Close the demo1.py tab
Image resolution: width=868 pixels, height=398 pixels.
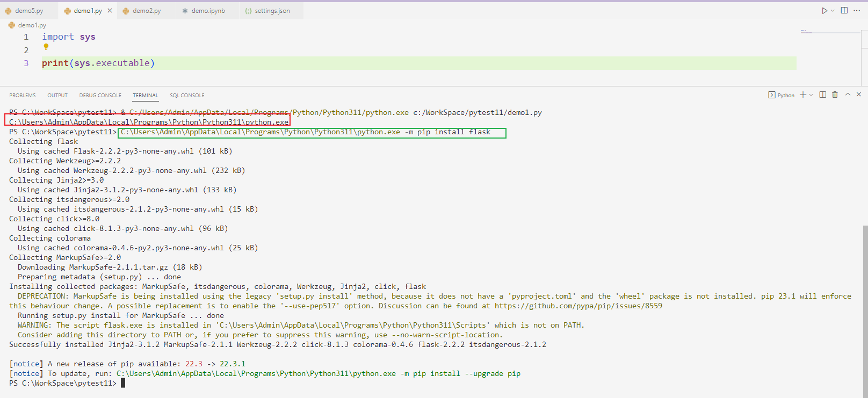point(110,11)
